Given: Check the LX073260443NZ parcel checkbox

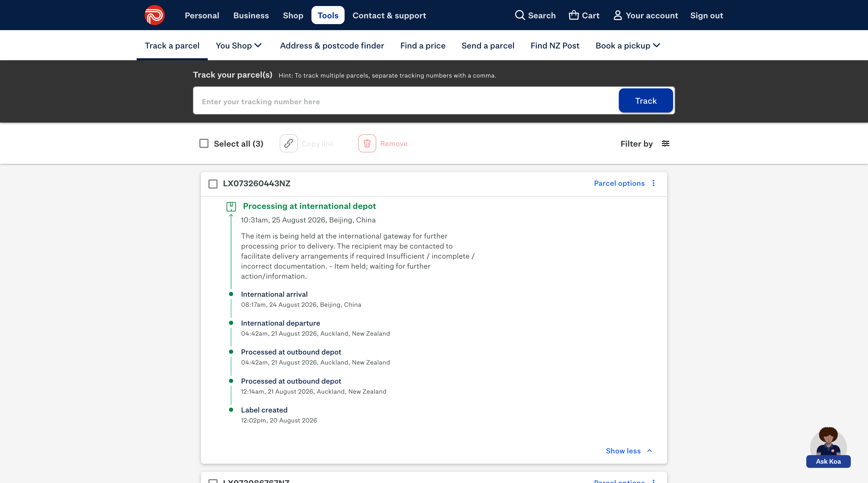Looking at the screenshot, I should pyautogui.click(x=213, y=184).
